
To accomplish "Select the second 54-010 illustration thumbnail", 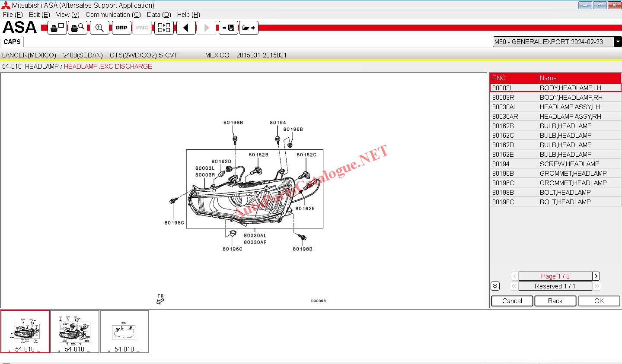I will [x=75, y=332].
